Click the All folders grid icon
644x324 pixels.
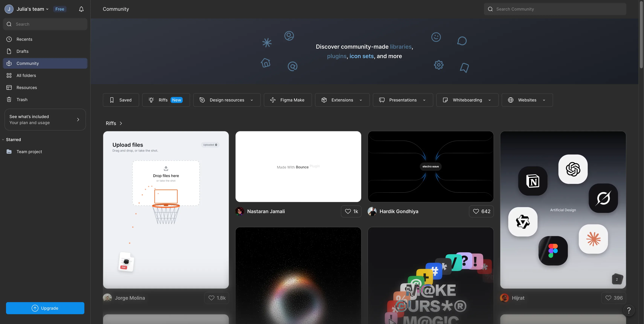coord(9,75)
